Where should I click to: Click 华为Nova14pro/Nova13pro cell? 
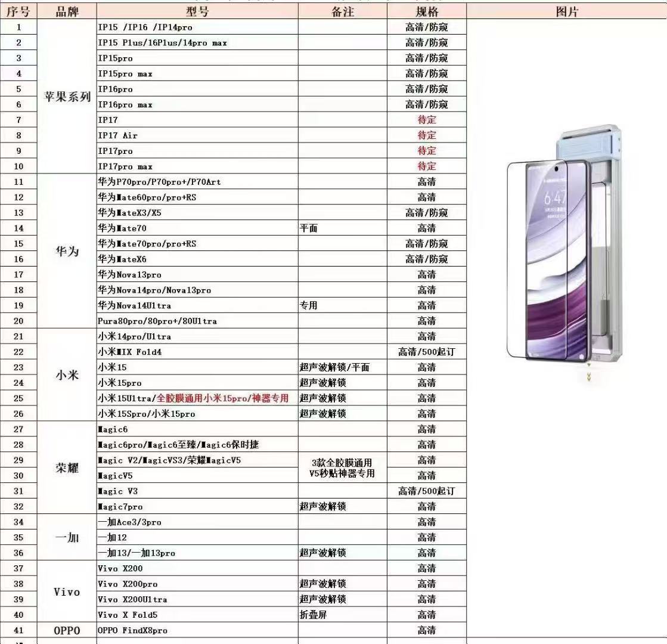point(197,290)
